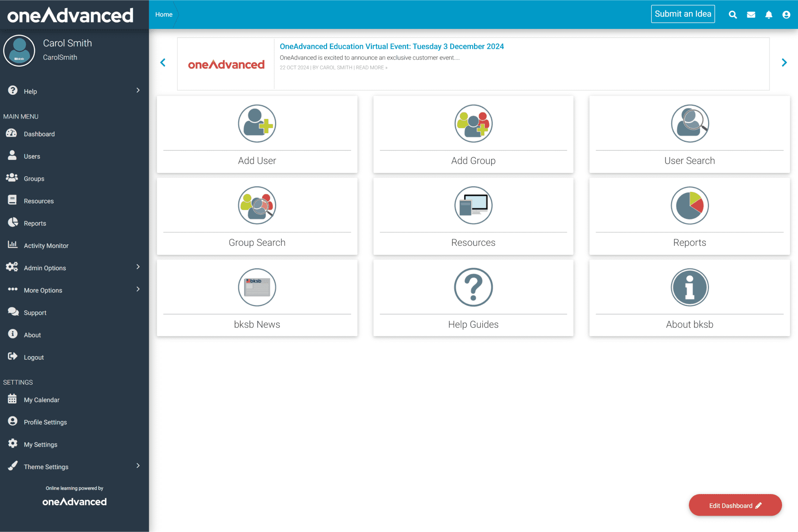Viewport: 798px width, 532px height.
Task: Click the Help Guides question mark icon
Action: pos(473,288)
